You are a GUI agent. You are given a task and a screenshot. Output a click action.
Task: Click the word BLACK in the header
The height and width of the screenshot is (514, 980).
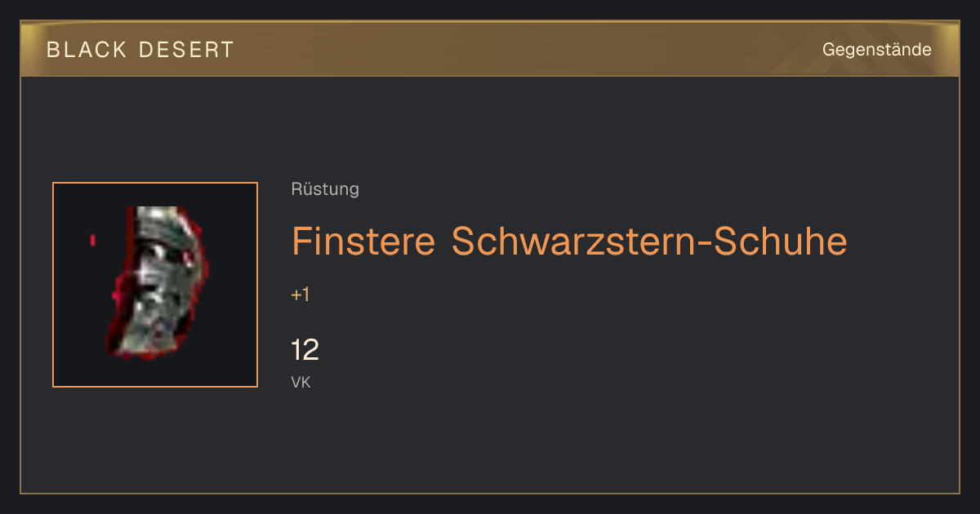(87, 50)
